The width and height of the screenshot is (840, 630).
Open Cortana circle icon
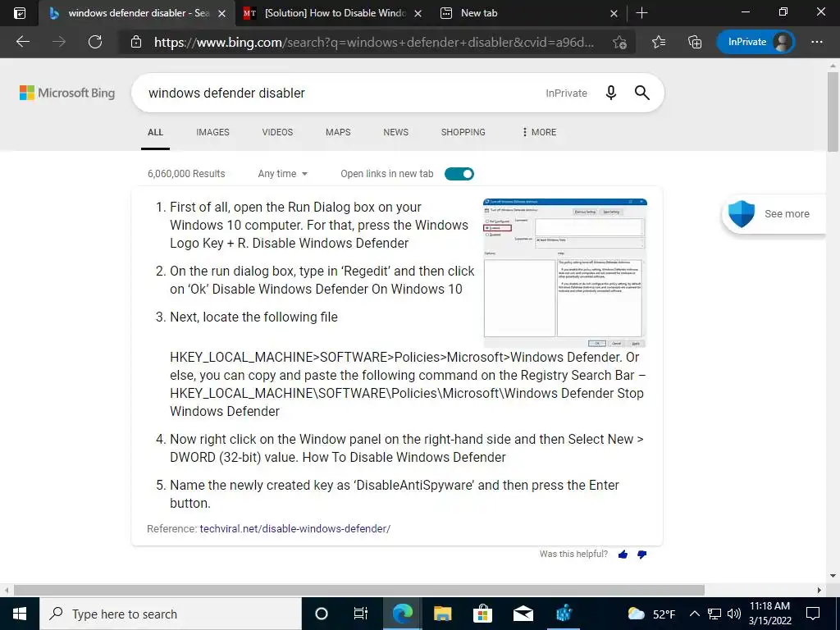[x=321, y=614]
